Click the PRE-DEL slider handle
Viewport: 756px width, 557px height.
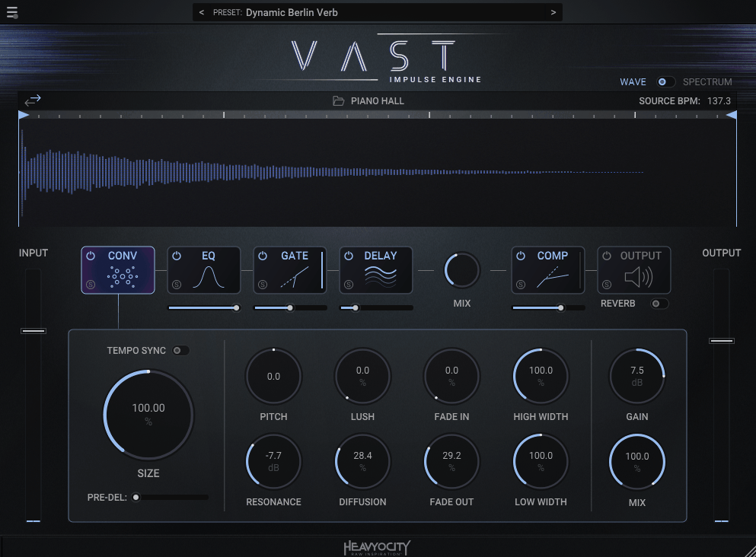tap(136, 497)
